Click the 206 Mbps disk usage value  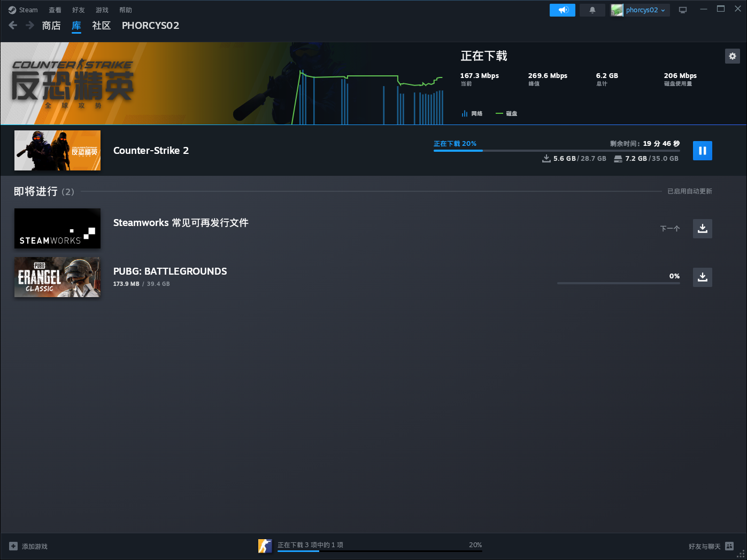[680, 76]
